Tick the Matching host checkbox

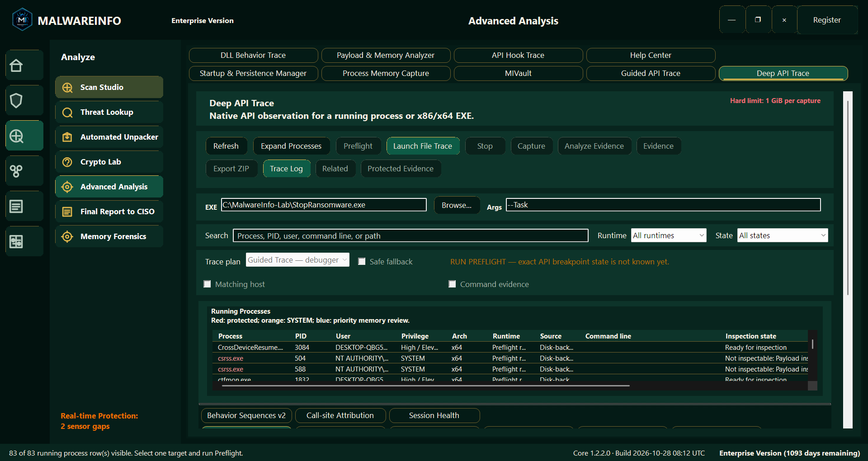pyautogui.click(x=207, y=284)
